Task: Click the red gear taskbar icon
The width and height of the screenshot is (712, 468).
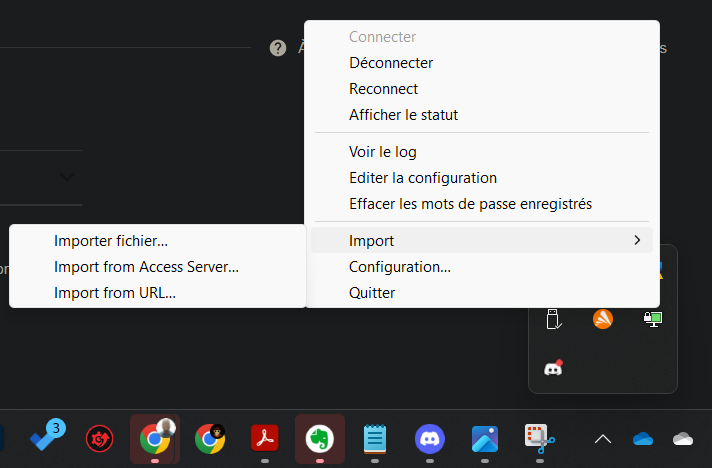Action: pos(99,438)
